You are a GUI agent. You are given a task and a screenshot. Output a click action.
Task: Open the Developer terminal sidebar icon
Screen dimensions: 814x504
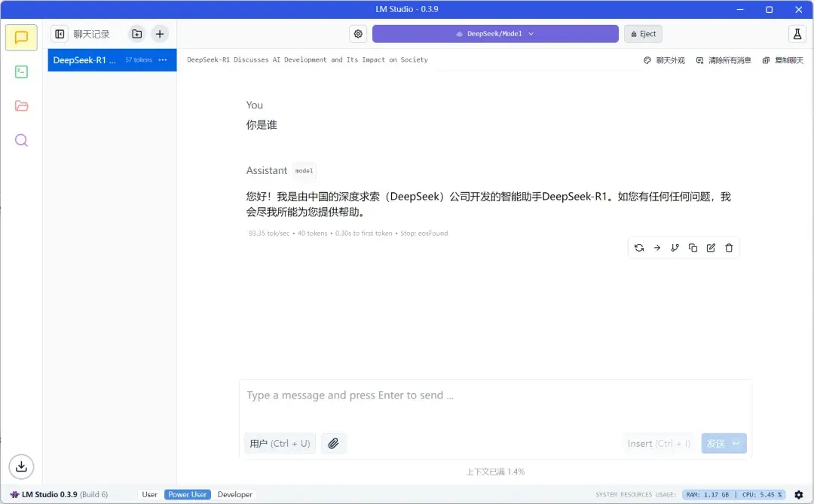pyautogui.click(x=21, y=72)
